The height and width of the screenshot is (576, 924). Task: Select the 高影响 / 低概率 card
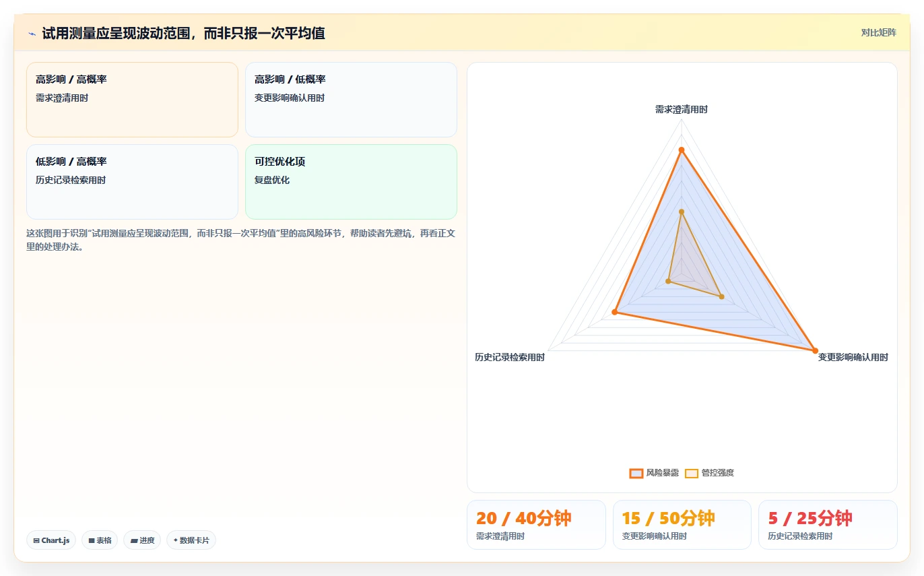(351, 100)
